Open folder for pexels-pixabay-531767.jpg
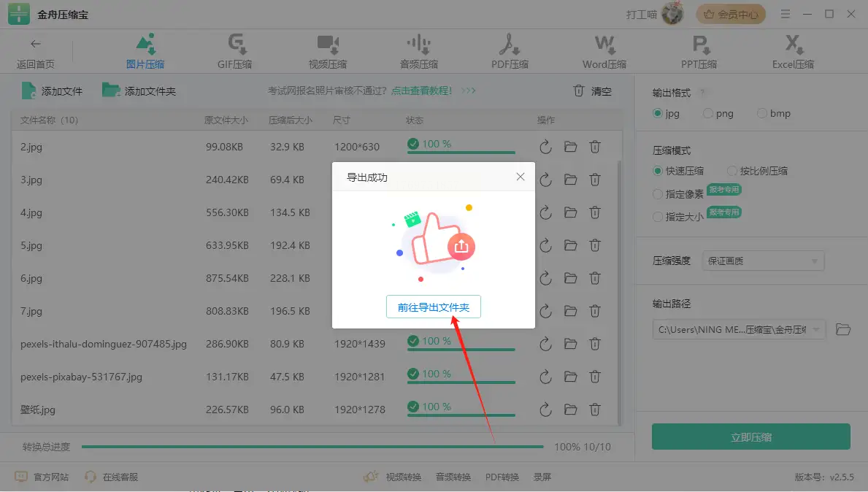868x492 pixels. pos(570,377)
